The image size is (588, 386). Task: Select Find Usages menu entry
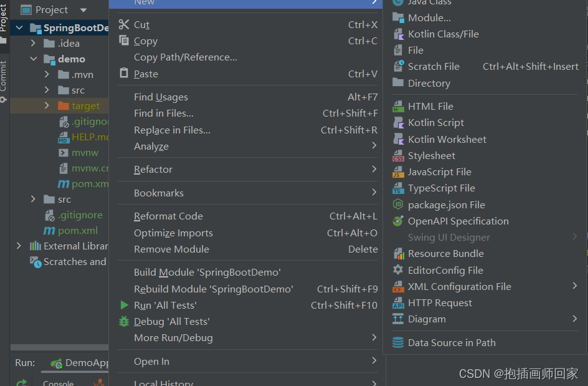point(247,97)
